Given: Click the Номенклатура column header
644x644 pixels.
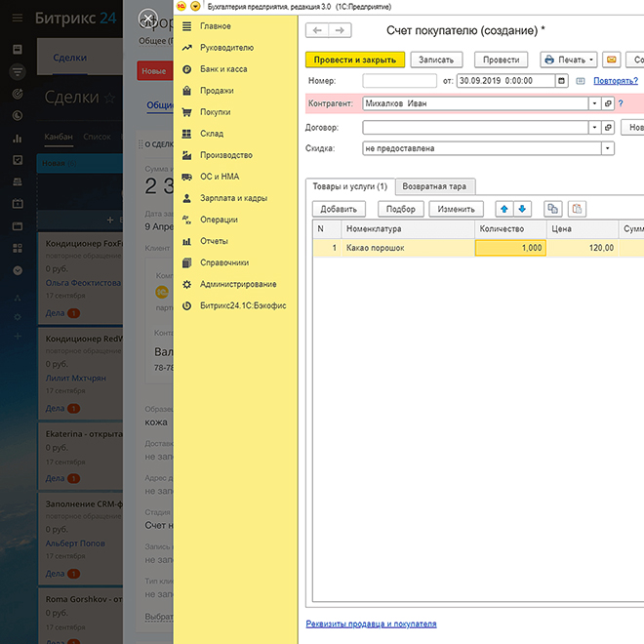Looking at the screenshot, I should click(x=408, y=228).
